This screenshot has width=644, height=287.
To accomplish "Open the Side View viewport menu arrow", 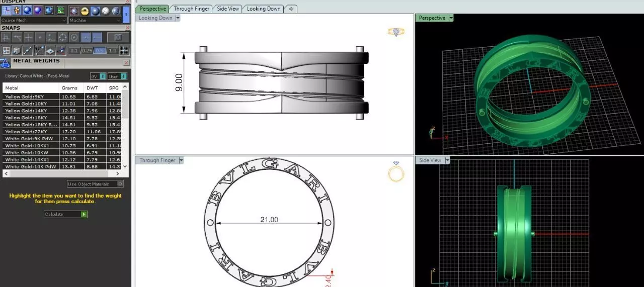I will (447, 160).
